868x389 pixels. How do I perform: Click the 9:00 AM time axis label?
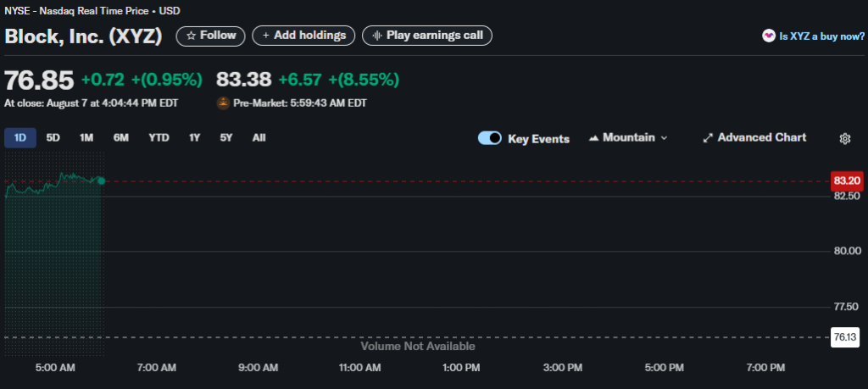[x=259, y=368]
